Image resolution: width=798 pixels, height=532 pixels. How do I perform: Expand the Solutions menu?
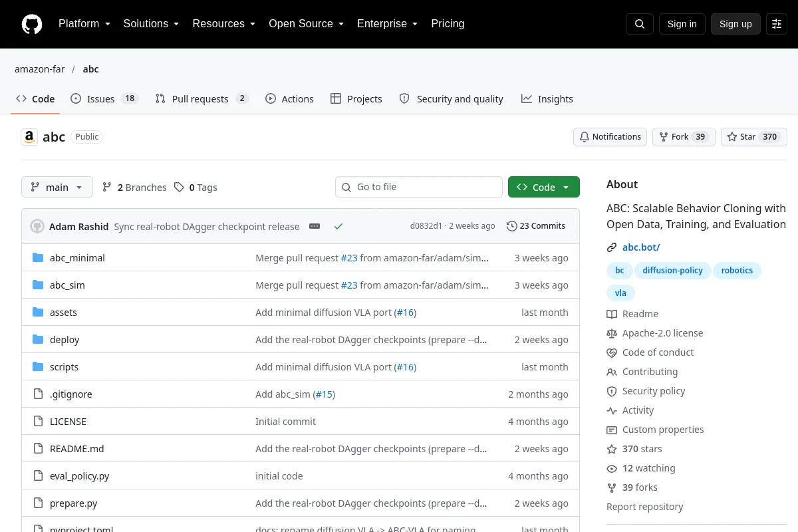point(152,24)
